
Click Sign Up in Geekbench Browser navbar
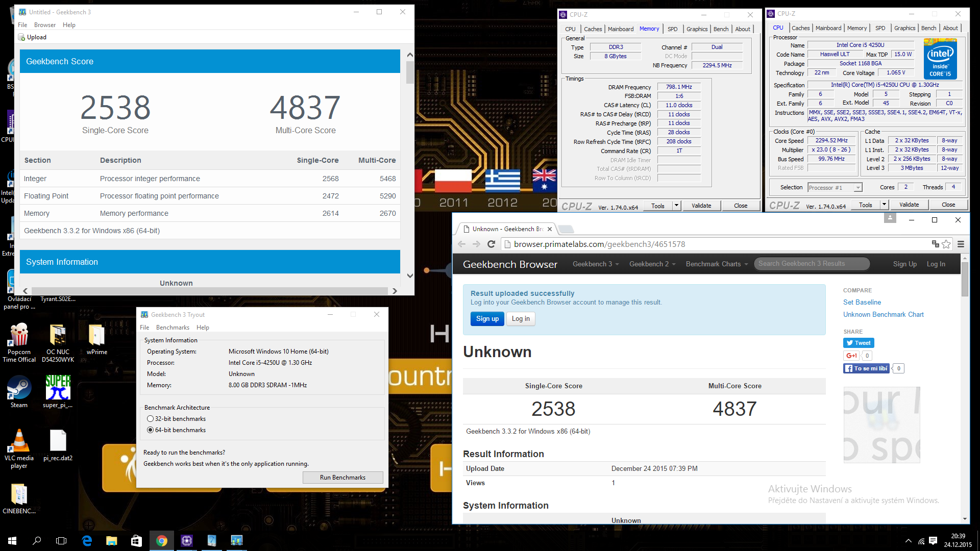(904, 264)
